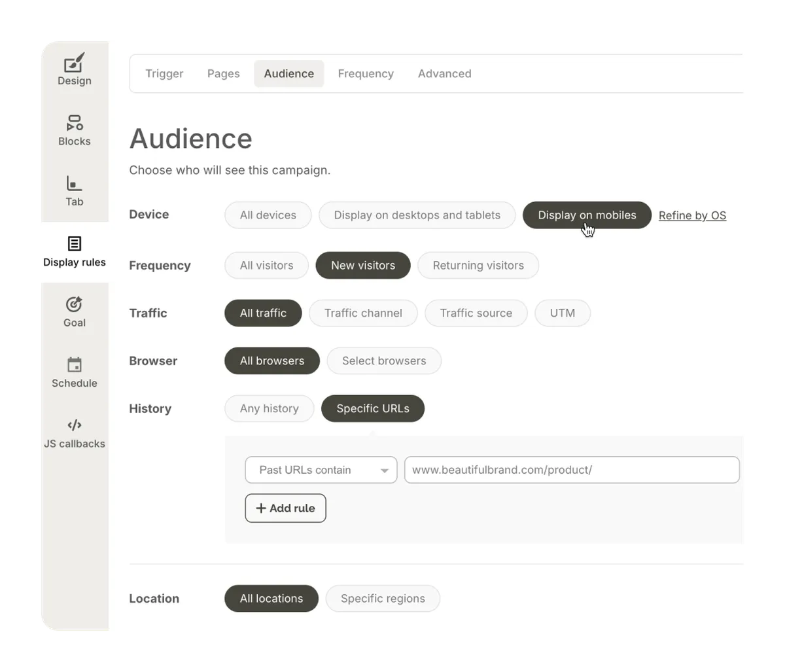
Task: Open the Goal target icon
Action: pos(74,304)
